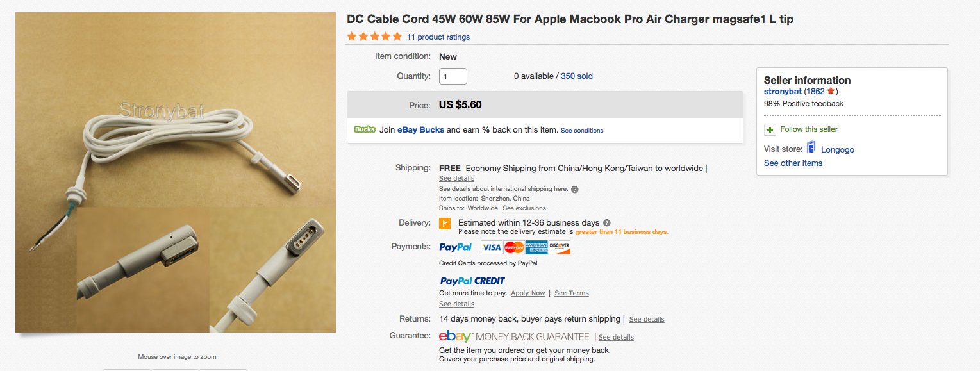Click the Discover card icon

click(560, 247)
